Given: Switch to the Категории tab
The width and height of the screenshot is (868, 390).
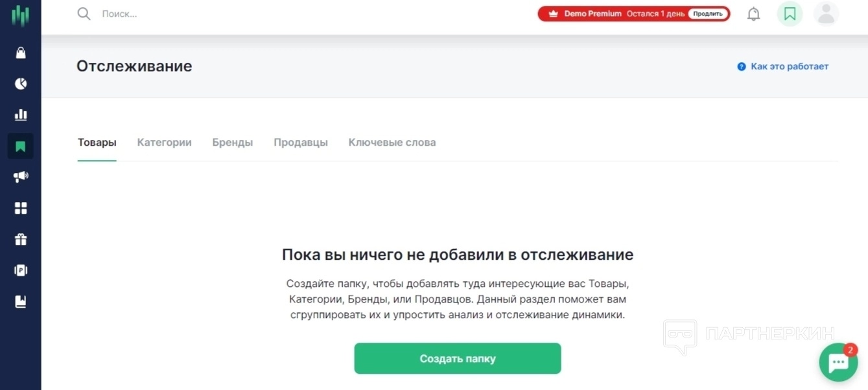Looking at the screenshot, I should point(164,143).
